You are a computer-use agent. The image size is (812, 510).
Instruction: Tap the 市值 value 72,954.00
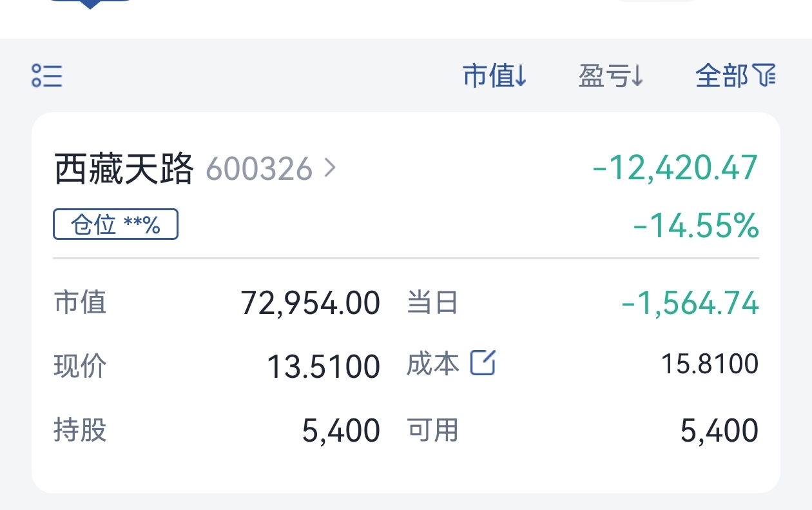(x=311, y=302)
